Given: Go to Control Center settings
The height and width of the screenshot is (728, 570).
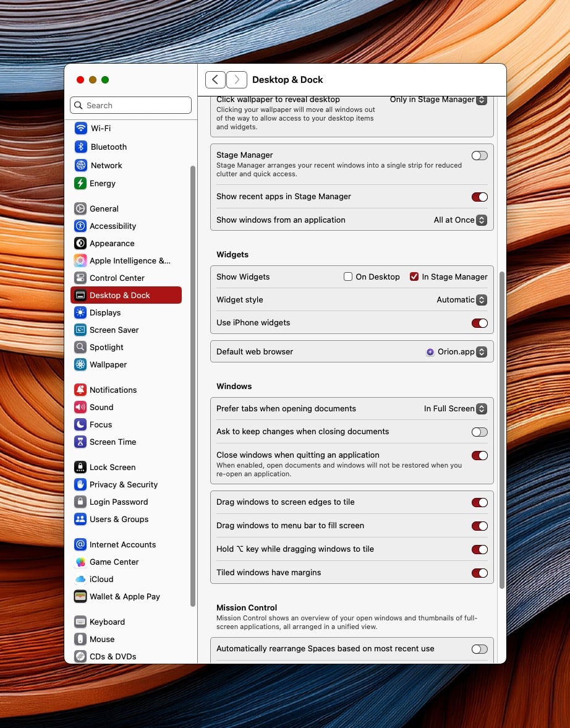Looking at the screenshot, I should (117, 278).
